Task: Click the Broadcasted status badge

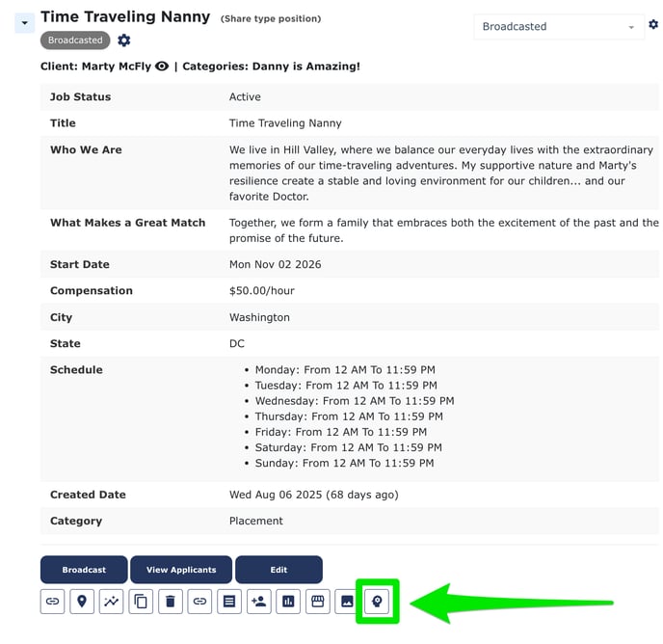Action: click(x=75, y=40)
